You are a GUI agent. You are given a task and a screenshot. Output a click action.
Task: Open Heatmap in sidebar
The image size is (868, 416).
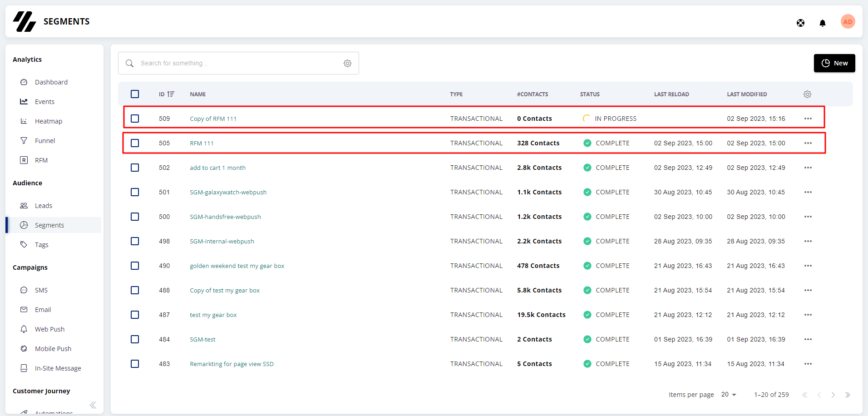49,121
